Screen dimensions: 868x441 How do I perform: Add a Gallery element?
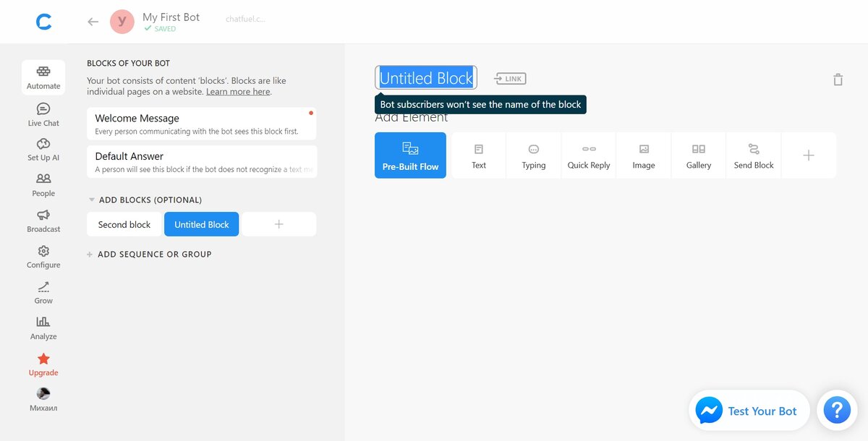[699, 155]
